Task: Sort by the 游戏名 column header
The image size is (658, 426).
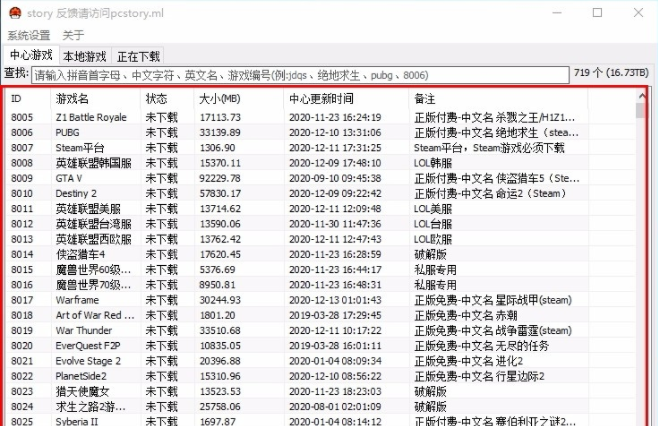Action: pyautogui.click(x=95, y=99)
